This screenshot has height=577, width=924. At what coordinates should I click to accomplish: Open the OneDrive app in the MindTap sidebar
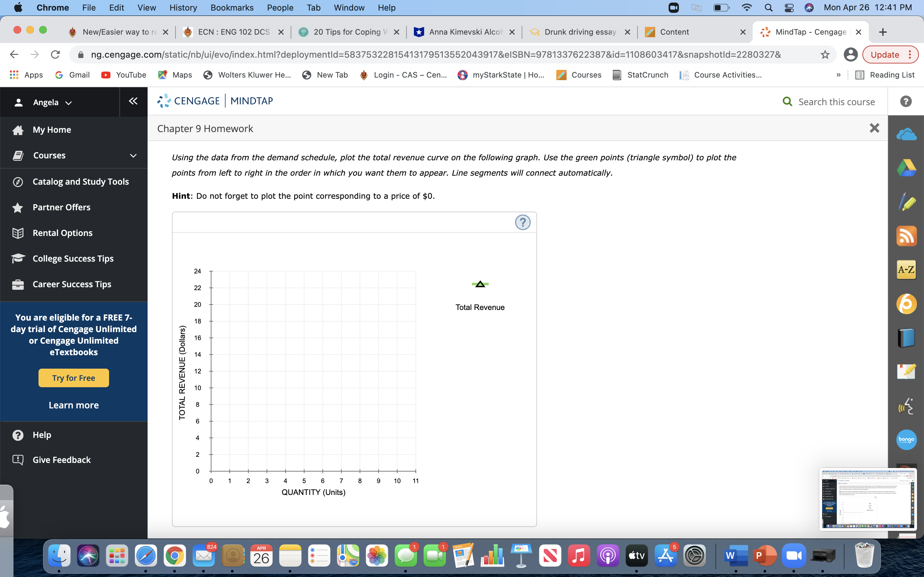coord(906,134)
